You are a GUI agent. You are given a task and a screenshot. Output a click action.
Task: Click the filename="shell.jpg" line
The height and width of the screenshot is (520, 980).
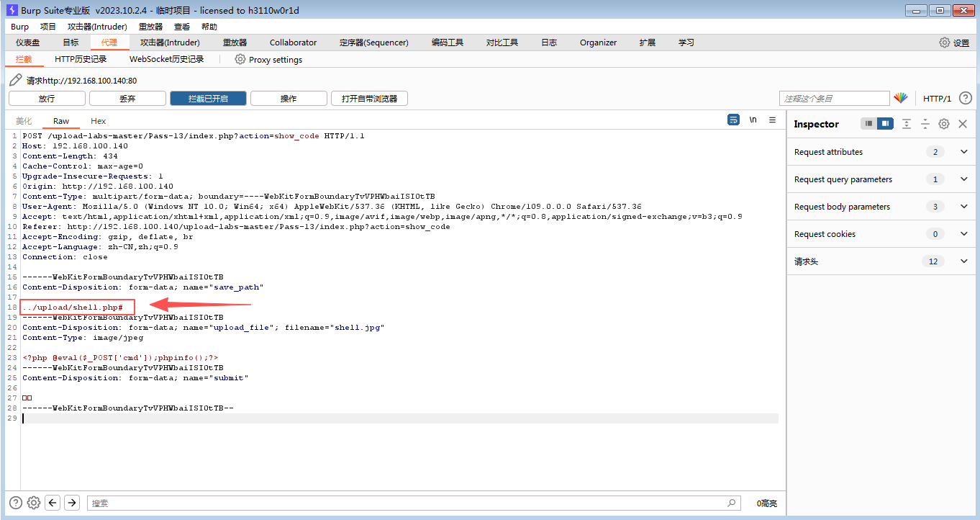tap(204, 328)
